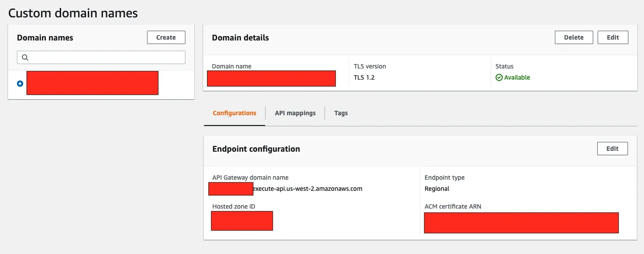Click the TLS 1.2 version value
The width and height of the screenshot is (644, 254).
pyautogui.click(x=364, y=77)
